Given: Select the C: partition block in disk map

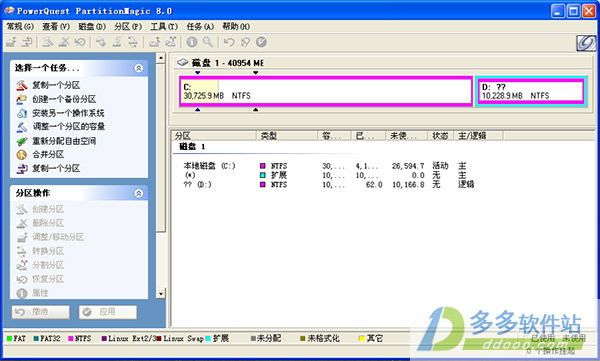Looking at the screenshot, I should coord(326,91).
